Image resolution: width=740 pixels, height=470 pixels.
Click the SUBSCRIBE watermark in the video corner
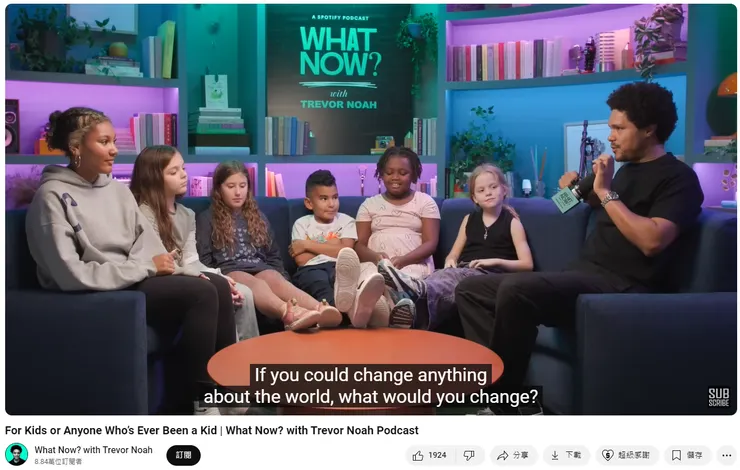718,397
